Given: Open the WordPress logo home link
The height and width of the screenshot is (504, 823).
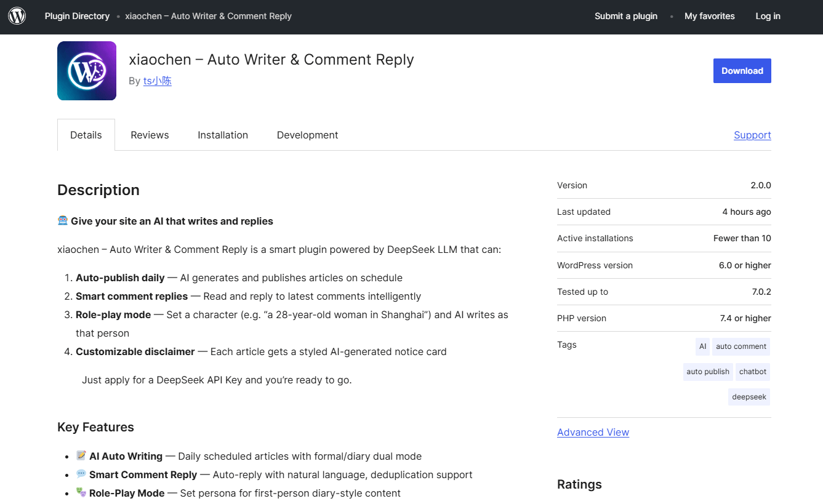Looking at the screenshot, I should [x=17, y=16].
